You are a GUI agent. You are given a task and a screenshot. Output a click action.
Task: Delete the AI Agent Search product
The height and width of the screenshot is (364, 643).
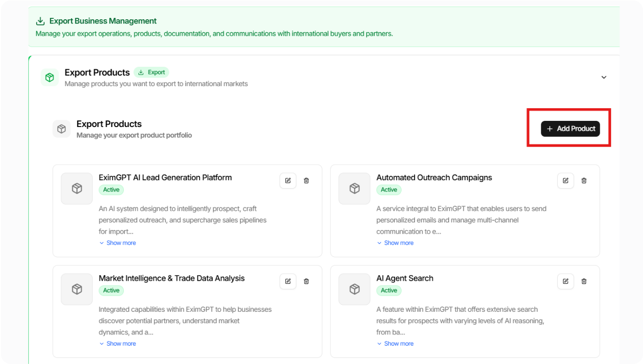click(584, 281)
